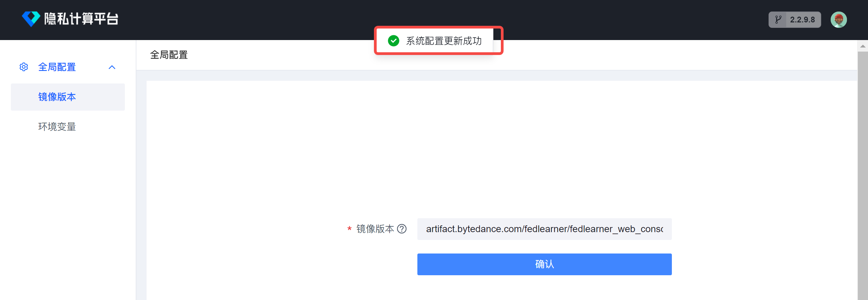Collapse the 全局配置 sidebar chevron
The width and height of the screenshot is (868, 300).
(x=112, y=67)
